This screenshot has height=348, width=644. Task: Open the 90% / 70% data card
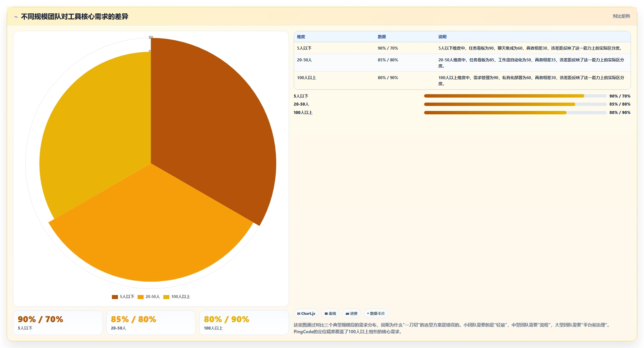pyautogui.click(x=58, y=323)
